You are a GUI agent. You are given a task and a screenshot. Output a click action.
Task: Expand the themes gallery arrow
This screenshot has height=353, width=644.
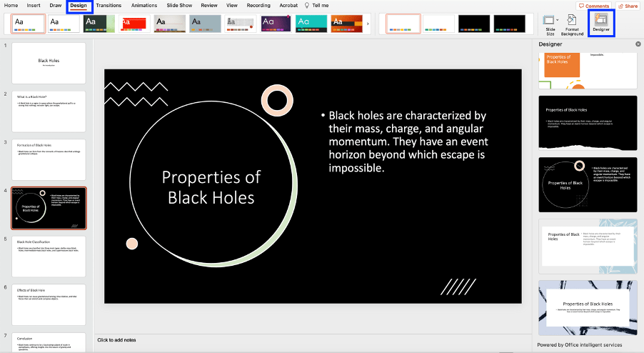[368, 24]
